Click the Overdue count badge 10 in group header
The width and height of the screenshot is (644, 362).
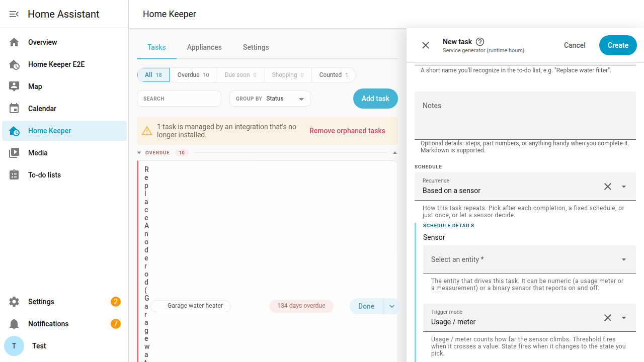pos(182,153)
